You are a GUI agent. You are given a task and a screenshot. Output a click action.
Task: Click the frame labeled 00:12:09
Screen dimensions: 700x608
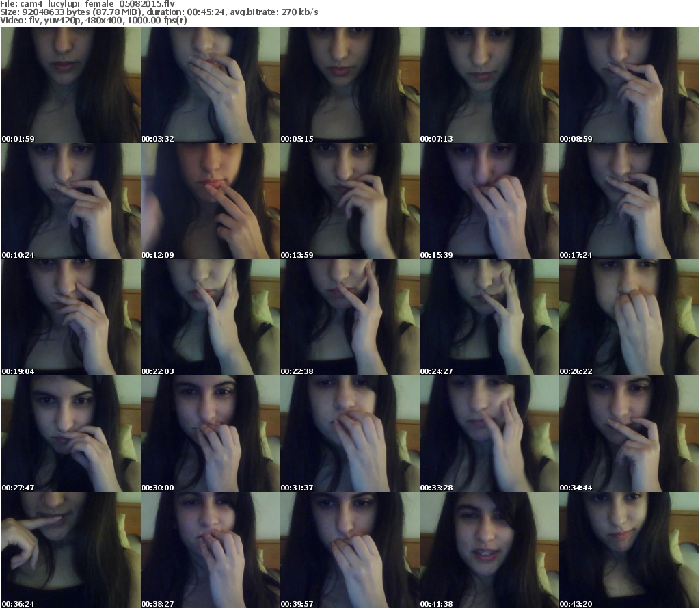211,201
